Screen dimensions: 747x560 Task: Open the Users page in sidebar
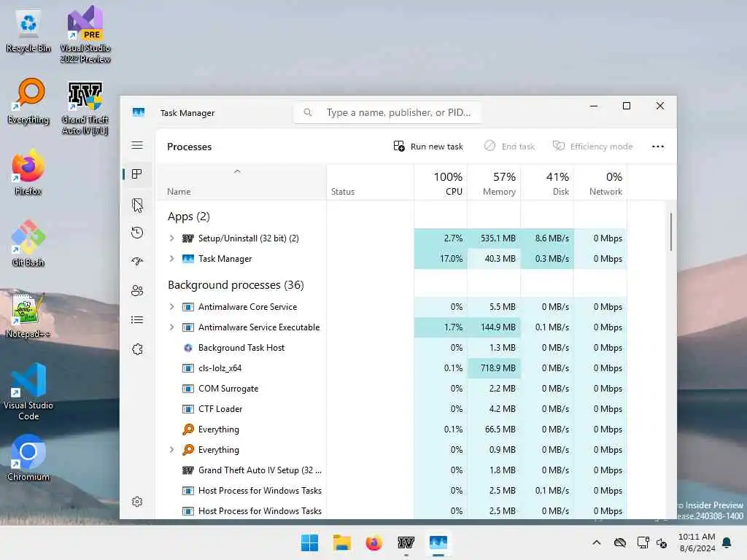click(137, 290)
